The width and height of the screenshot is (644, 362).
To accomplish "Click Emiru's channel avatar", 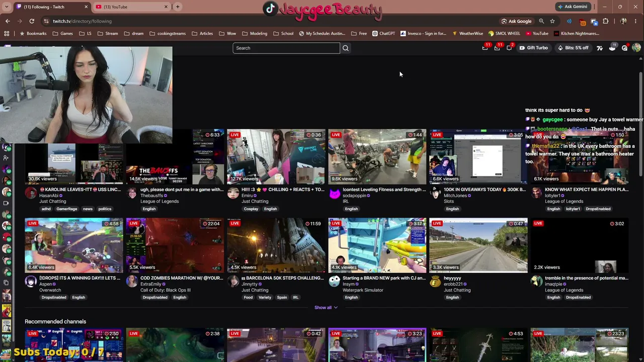I will (x=233, y=194).
